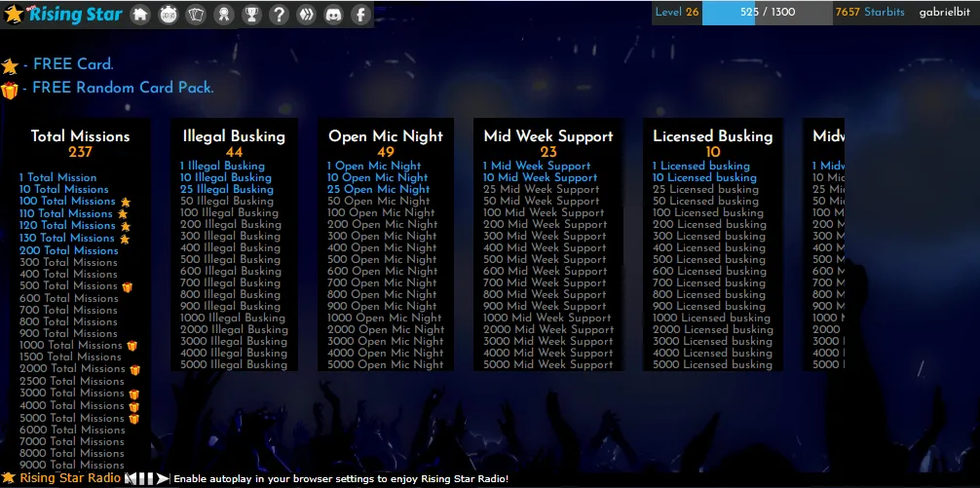Click the gabrielbit username

click(944, 13)
